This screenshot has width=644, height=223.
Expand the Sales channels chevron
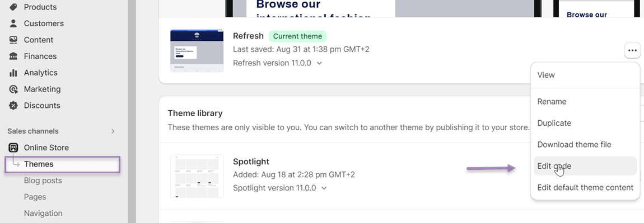[x=113, y=131]
